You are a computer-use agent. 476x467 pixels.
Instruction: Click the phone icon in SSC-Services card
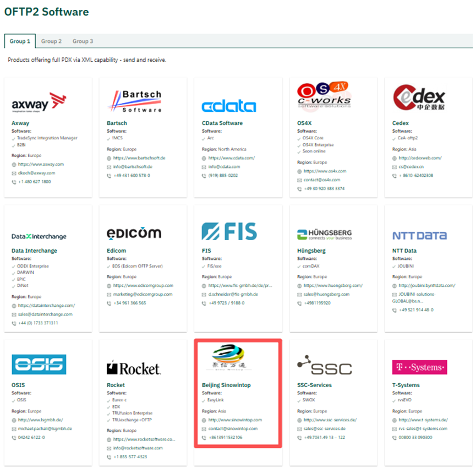[x=299, y=438]
